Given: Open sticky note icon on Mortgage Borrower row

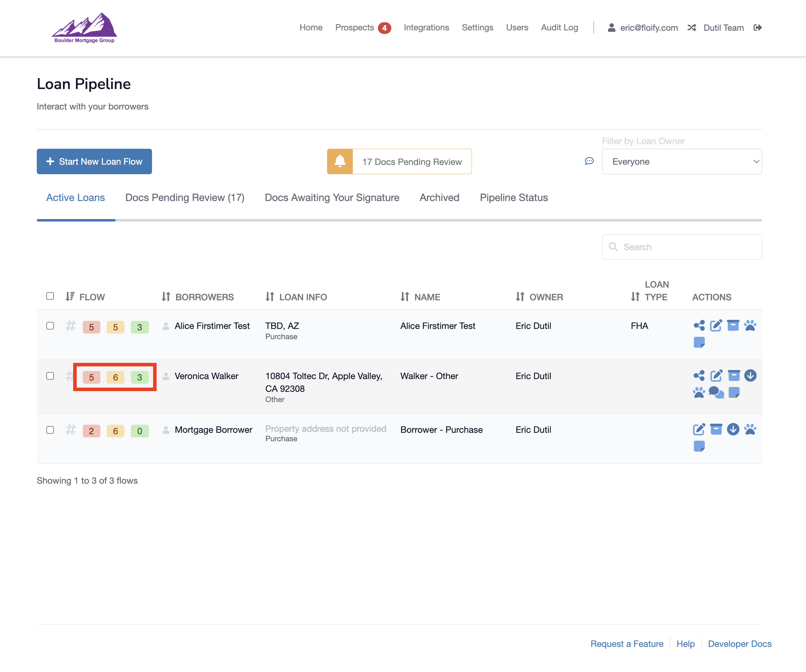Looking at the screenshot, I should 699,446.
